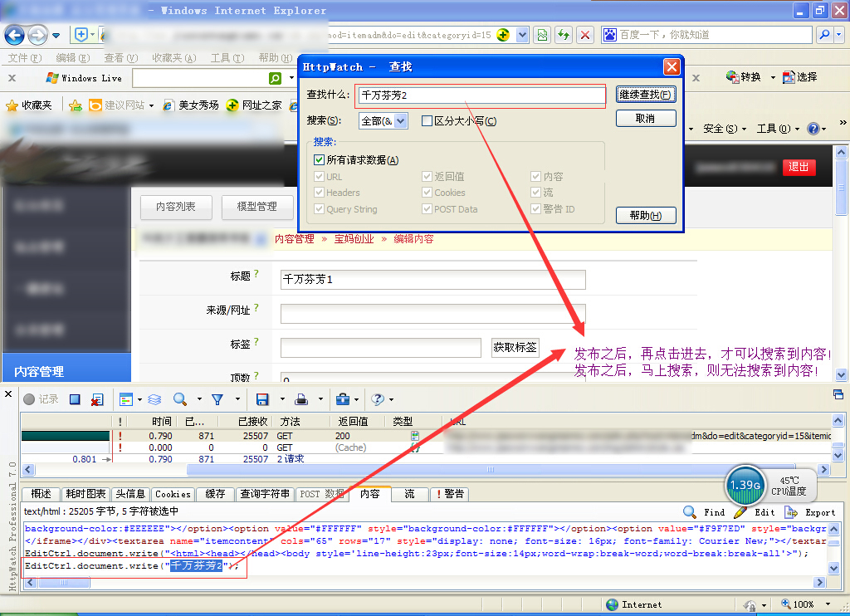Image resolution: width=850 pixels, height=616 pixels.
Task: Open the 查看 menu in the IE menu bar
Action: pyautogui.click(x=120, y=58)
